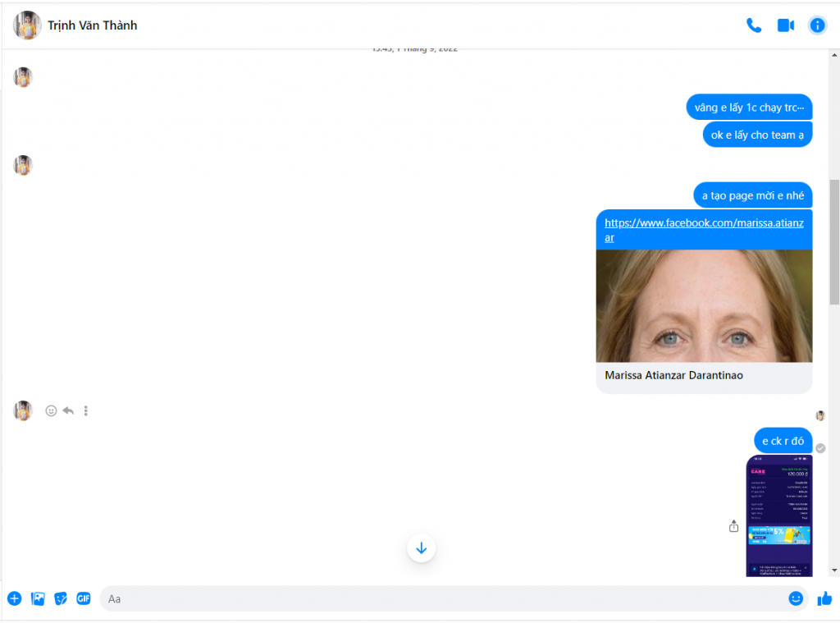Select message 'a tạo page mới e nhé'

753,195
